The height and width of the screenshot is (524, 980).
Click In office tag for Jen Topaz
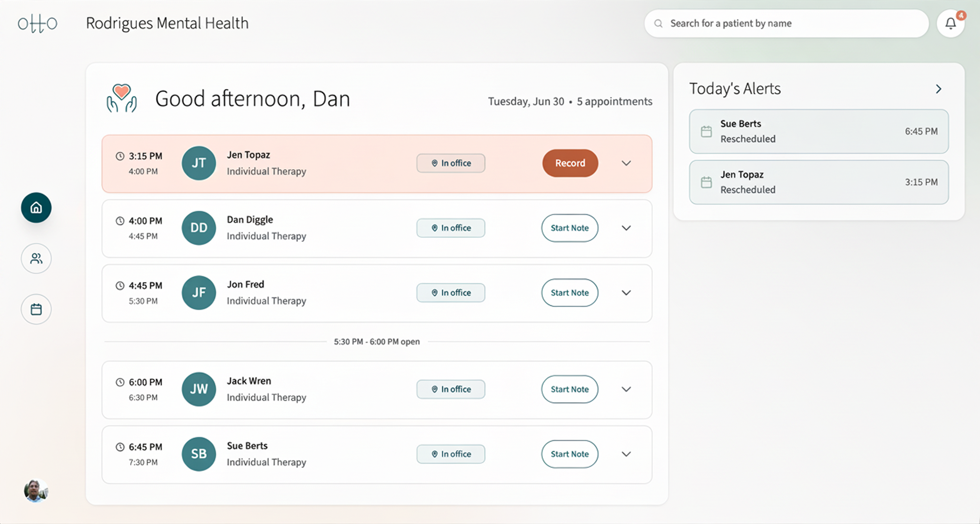(451, 163)
